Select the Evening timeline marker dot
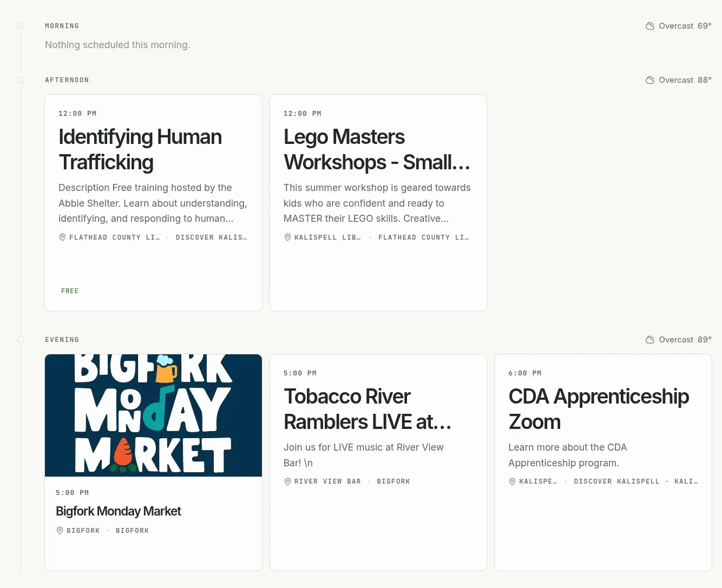Screen dimensions: 722x588 (21, 340)
